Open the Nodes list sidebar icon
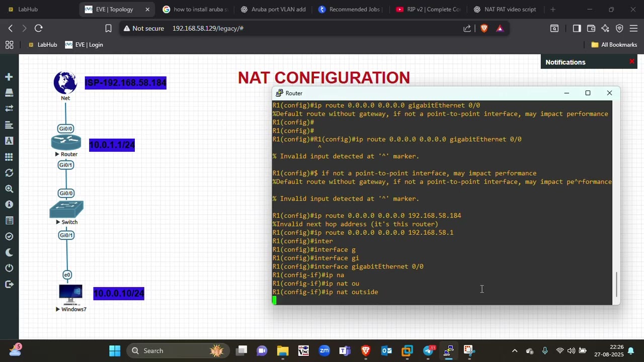Viewport: 644px width, 362px height. [9, 93]
